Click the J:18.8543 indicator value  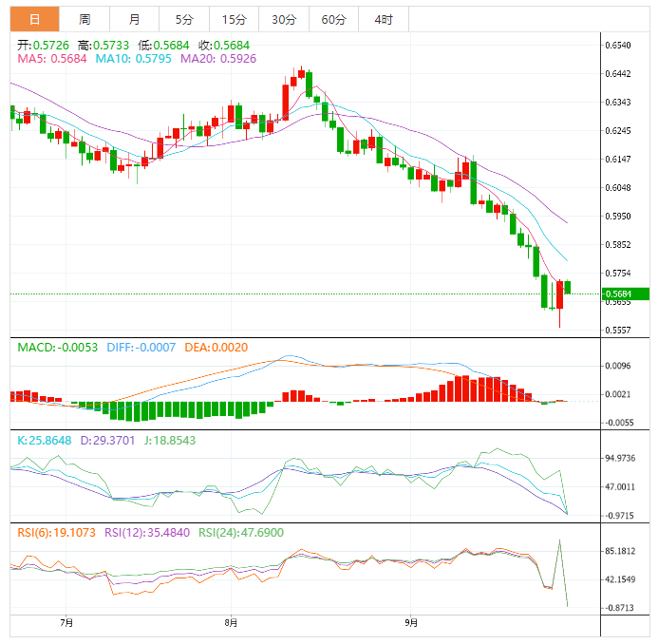pyautogui.click(x=170, y=441)
